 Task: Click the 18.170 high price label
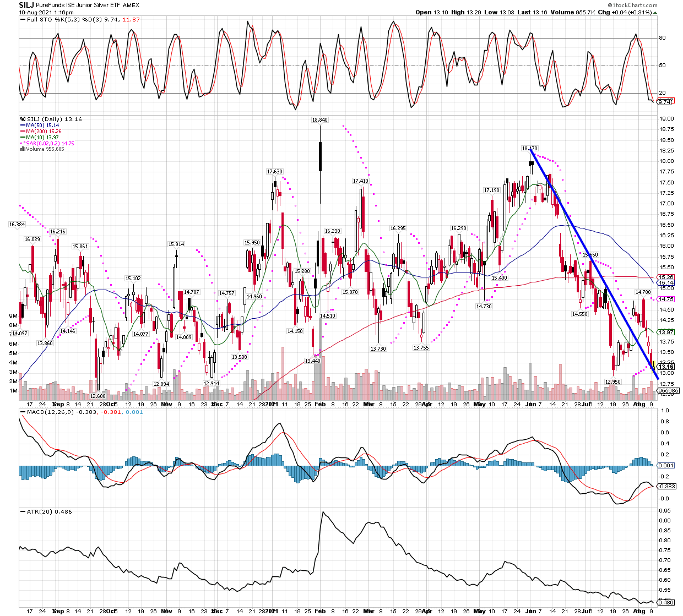point(529,149)
